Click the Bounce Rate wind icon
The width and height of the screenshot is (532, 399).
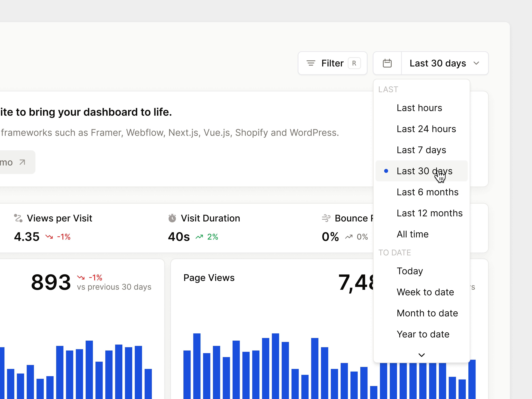(326, 218)
